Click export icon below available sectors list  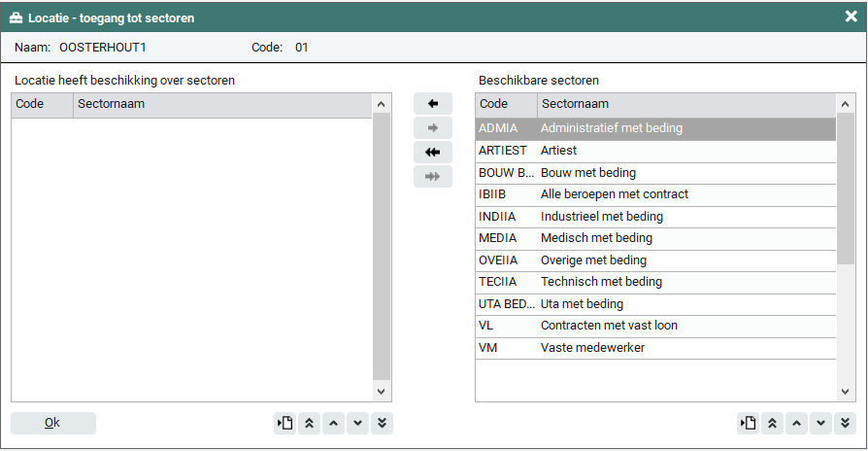coord(748,423)
